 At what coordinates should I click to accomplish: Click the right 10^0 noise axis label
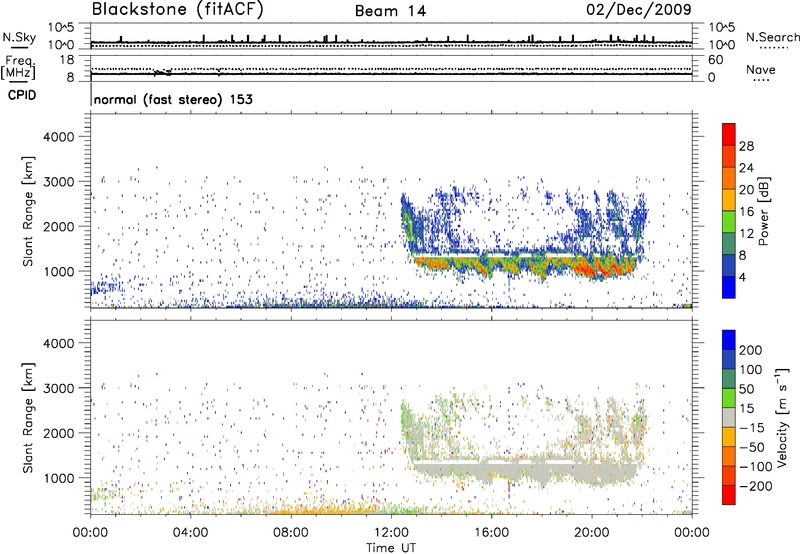[721, 45]
